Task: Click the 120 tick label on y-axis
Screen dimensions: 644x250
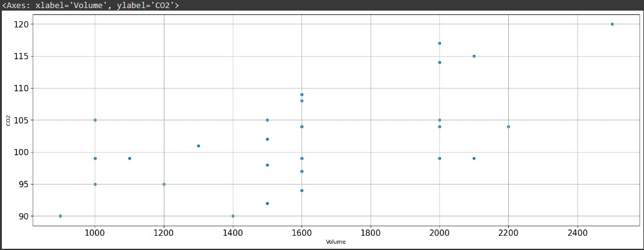Action: pyautogui.click(x=22, y=24)
